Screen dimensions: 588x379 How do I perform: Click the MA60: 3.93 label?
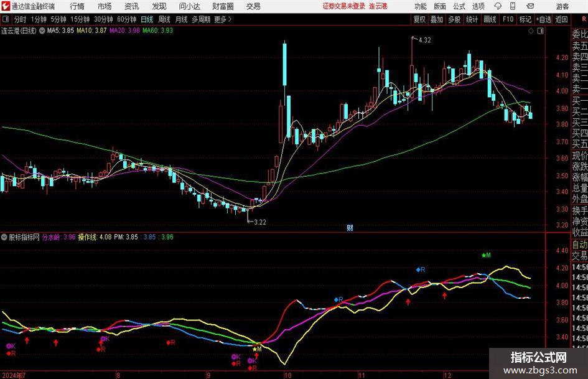point(157,30)
